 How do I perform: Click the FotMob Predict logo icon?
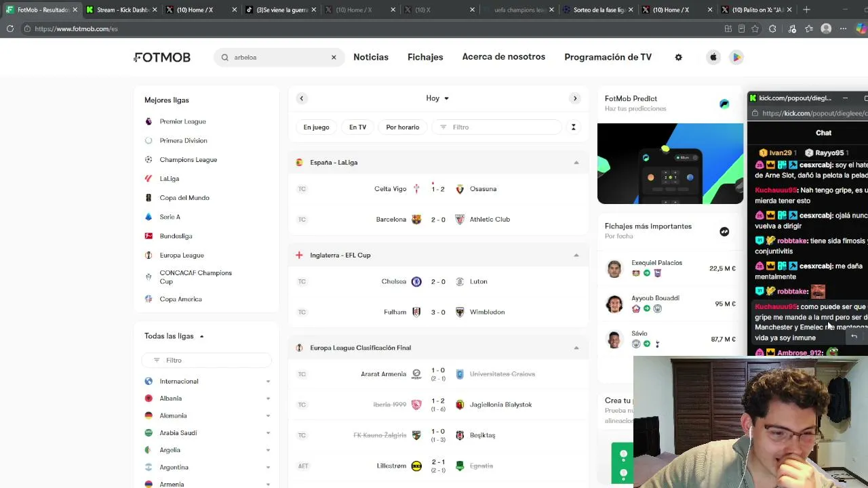point(724,104)
